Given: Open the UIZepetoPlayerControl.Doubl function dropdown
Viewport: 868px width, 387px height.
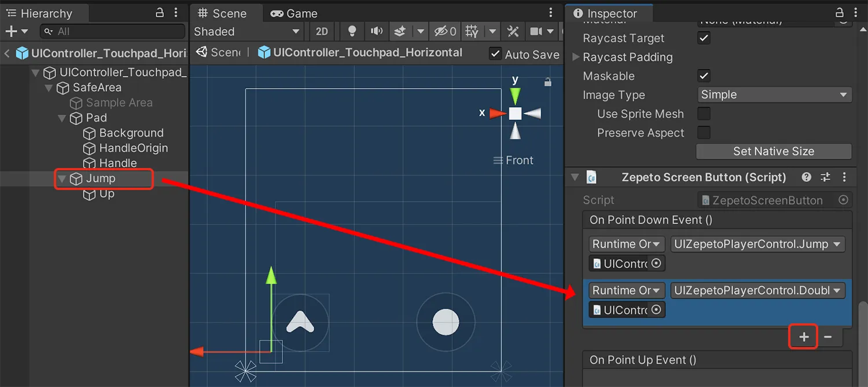Looking at the screenshot, I should tap(758, 290).
